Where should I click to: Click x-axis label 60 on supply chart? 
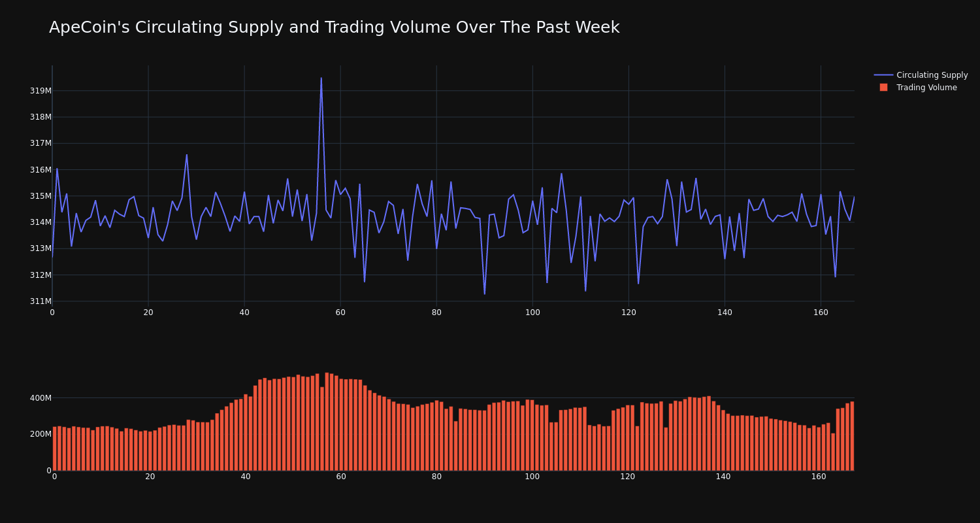[340, 312]
